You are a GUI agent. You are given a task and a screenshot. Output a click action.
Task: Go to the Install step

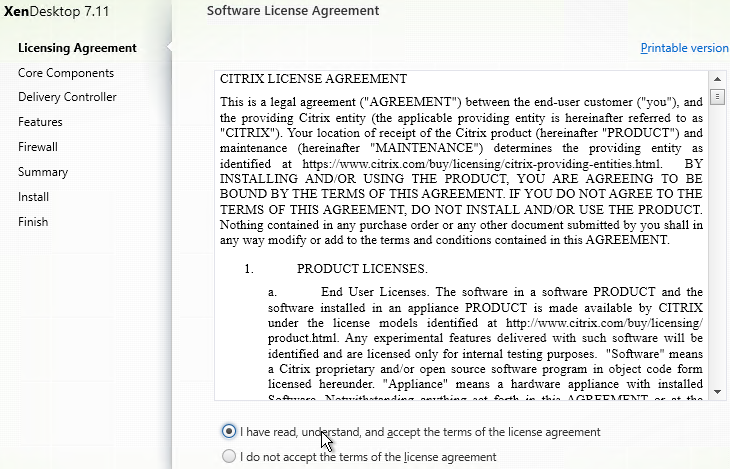click(x=34, y=197)
